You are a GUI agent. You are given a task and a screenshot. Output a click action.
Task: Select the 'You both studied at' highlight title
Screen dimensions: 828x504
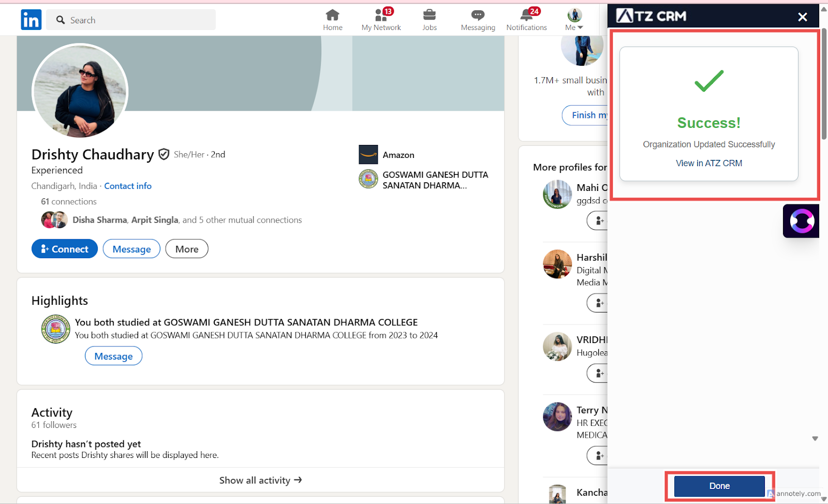[x=246, y=322]
